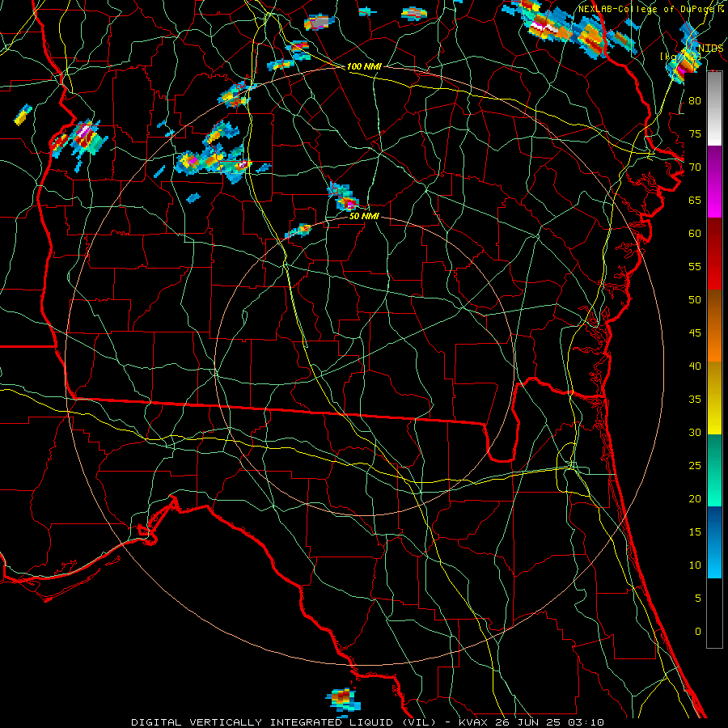Click the "65" value on color scale
This screenshot has width=728, height=728.
click(x=695, y=200)
